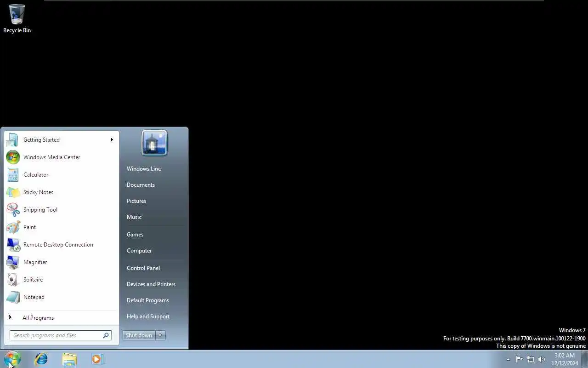This screenshot has width=588, height=368.
Task: Click the Remote Desktop Connection label
Action: tap(58, 245)
